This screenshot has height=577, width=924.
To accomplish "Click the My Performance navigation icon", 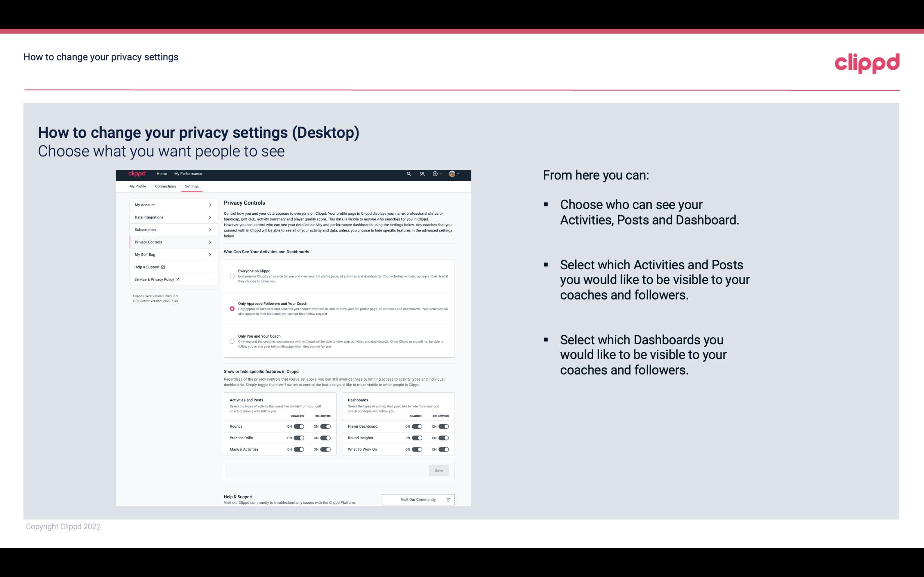I will (188, 174).
